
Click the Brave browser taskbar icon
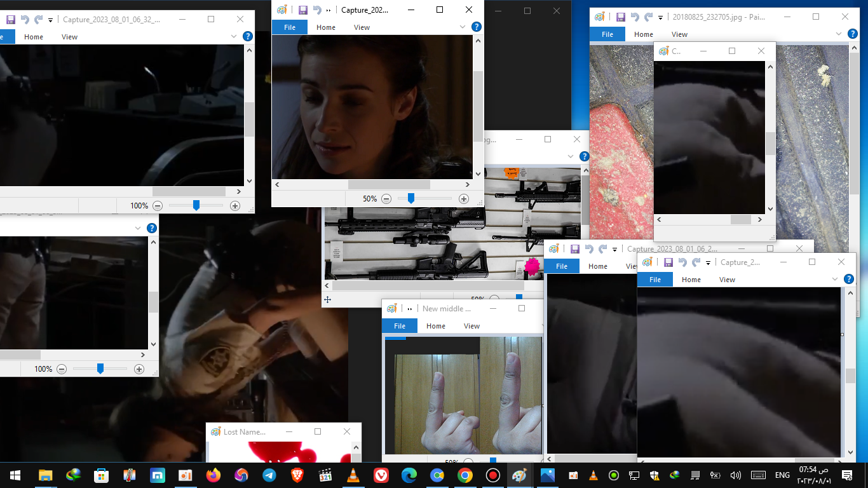297,475
